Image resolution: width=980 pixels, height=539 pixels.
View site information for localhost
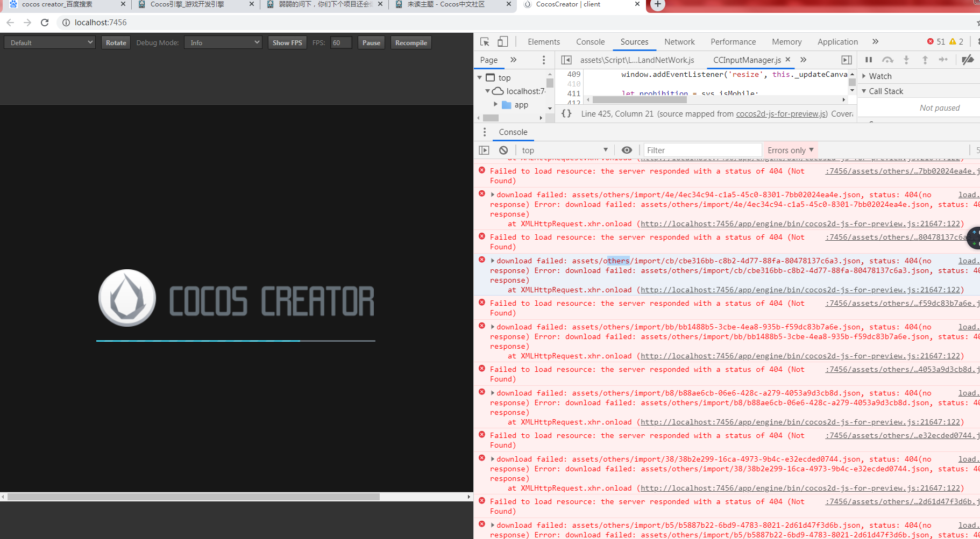tap(66, 23)
